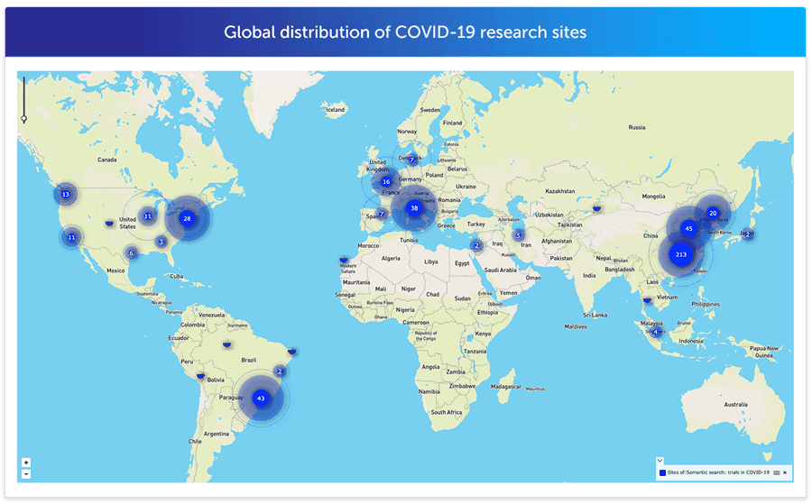Select the 38 sites cluster over Italy
Screen dimensions: 812x504
click(x=414, y=208)
